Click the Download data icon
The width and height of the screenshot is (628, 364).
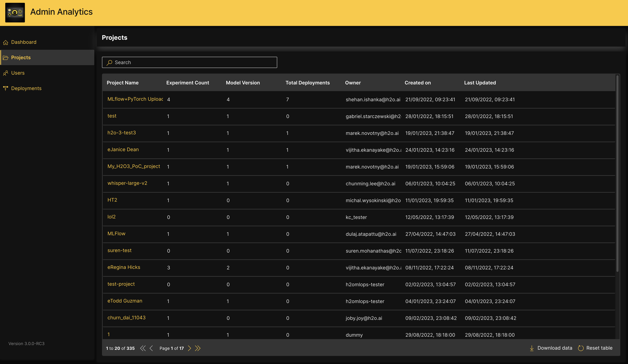tap(532, 348)
